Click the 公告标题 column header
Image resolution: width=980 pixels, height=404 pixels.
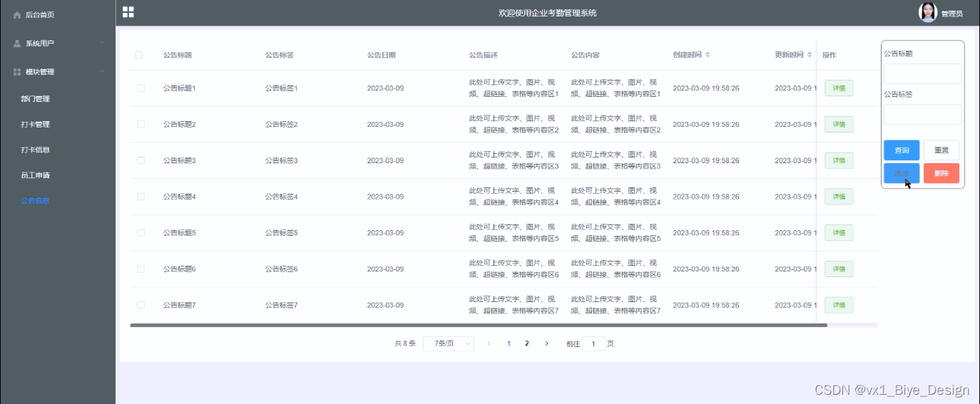pos(177,55)
